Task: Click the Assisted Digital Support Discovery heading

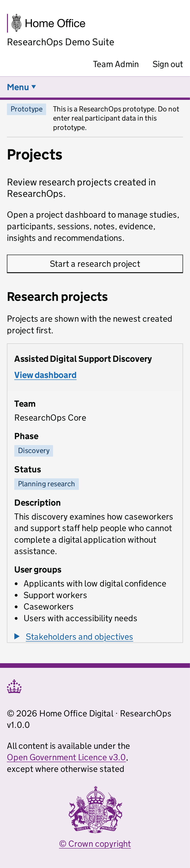Action: (83, 359)
